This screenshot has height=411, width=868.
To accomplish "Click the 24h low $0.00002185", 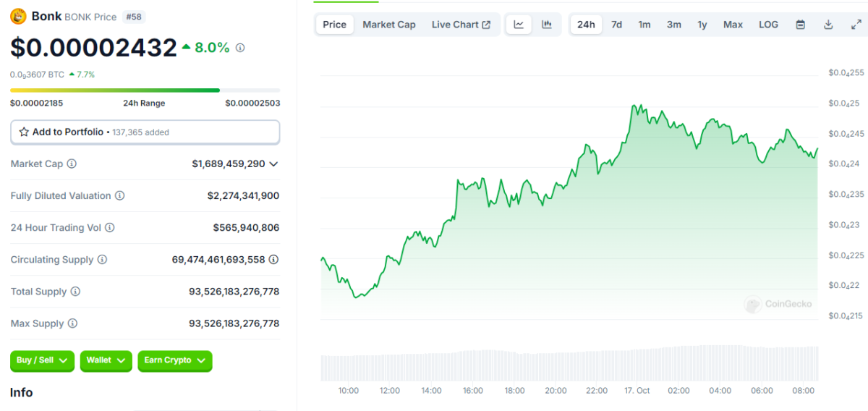I will (37, 103).
